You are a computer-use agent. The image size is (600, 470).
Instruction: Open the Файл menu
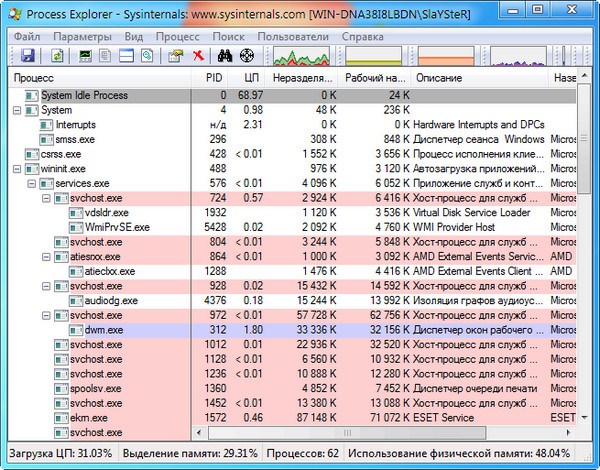click(25, 36)
